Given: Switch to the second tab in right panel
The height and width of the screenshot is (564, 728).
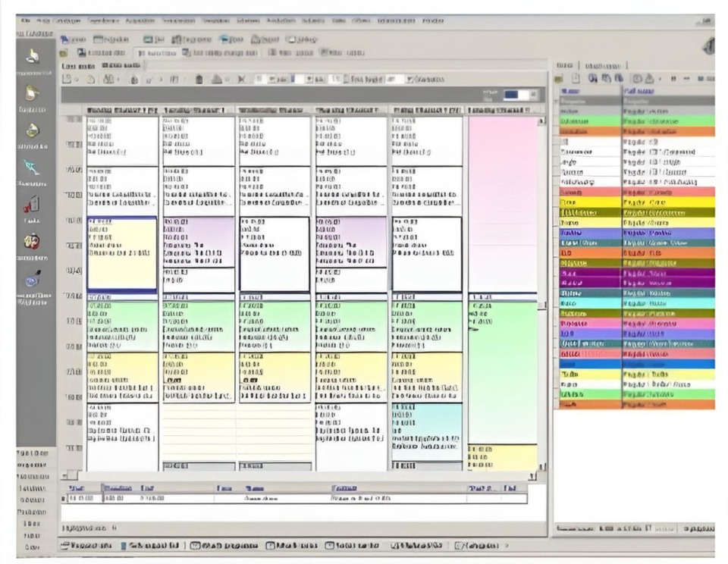Looking at the screenshot, I should coord(604,66).
